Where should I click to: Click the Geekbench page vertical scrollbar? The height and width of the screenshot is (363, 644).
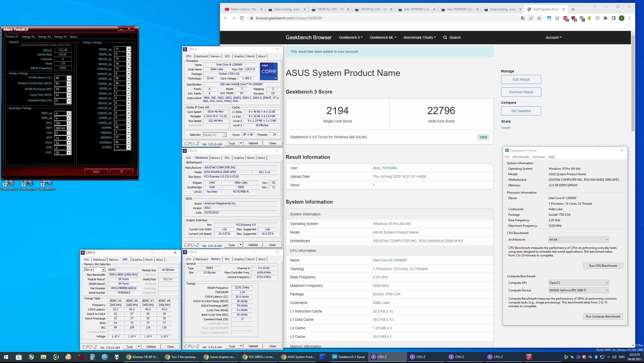point(633,83)
